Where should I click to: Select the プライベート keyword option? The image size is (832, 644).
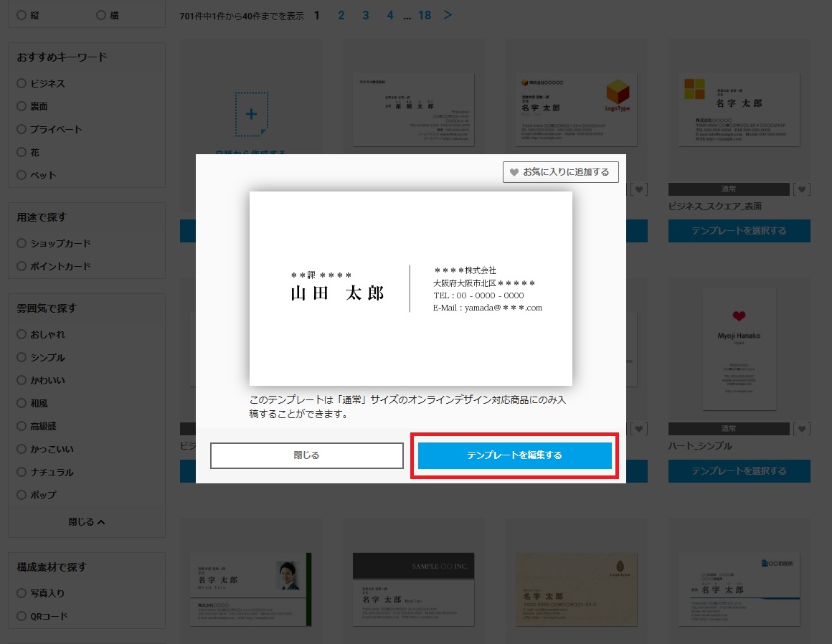22,129
